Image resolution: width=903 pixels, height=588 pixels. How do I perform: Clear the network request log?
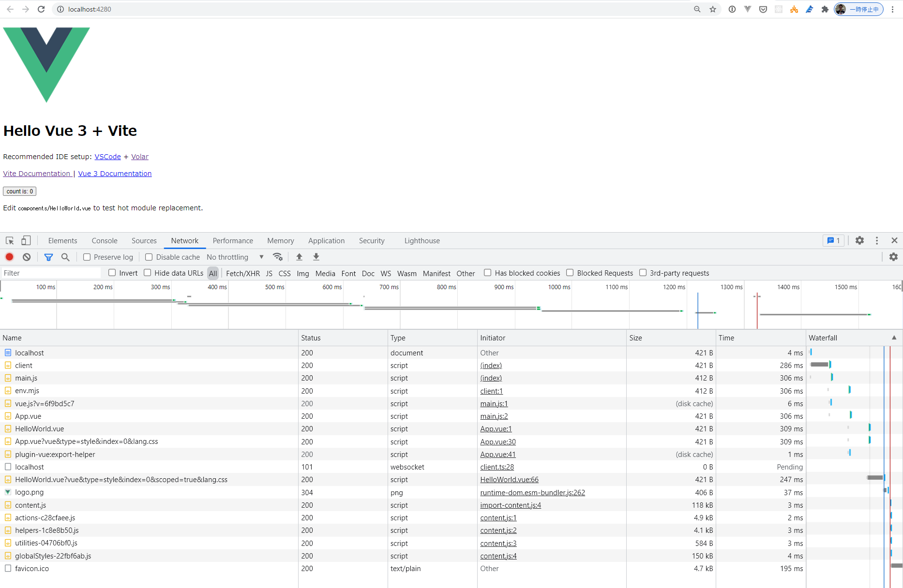point(27,257)
